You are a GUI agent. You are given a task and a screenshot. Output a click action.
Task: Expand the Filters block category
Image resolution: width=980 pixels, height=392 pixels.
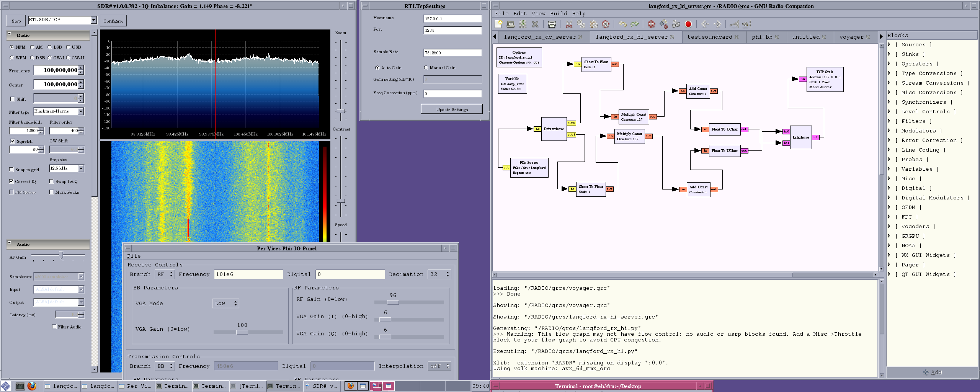889,121
